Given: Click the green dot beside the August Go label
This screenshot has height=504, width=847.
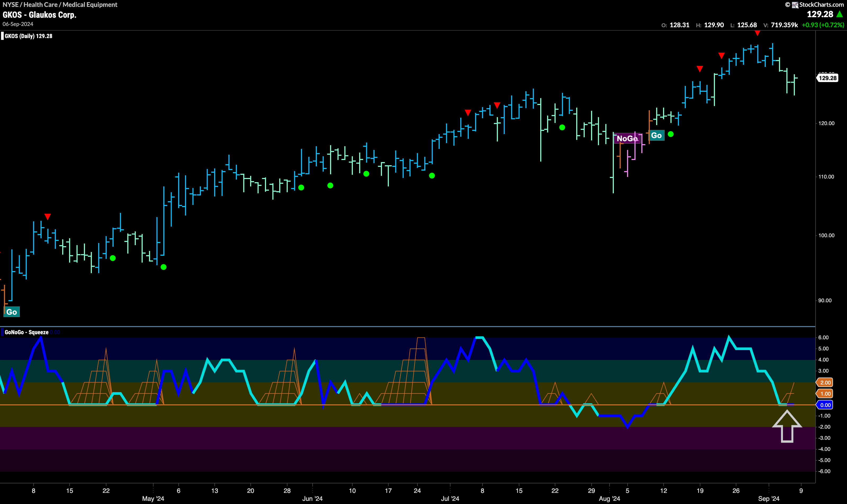Looking at the screenshot, I should pyautogui.click(x=671, y=134).
